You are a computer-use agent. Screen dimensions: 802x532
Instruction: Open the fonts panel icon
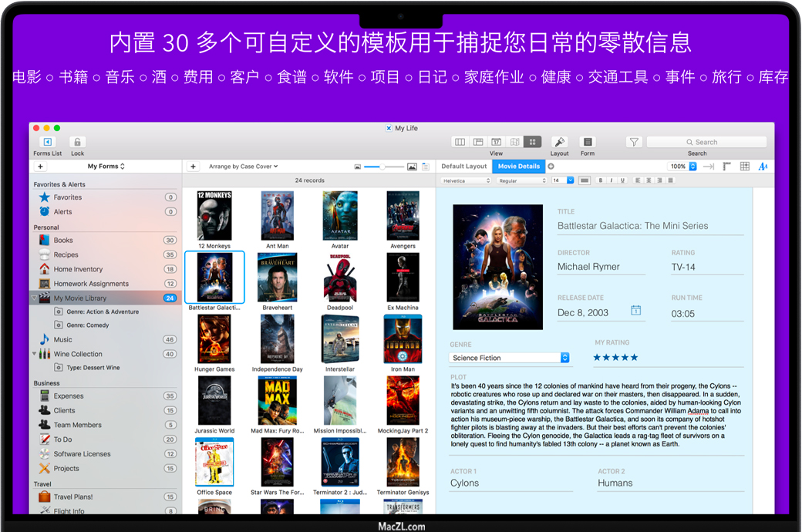[x=763, y=167]
